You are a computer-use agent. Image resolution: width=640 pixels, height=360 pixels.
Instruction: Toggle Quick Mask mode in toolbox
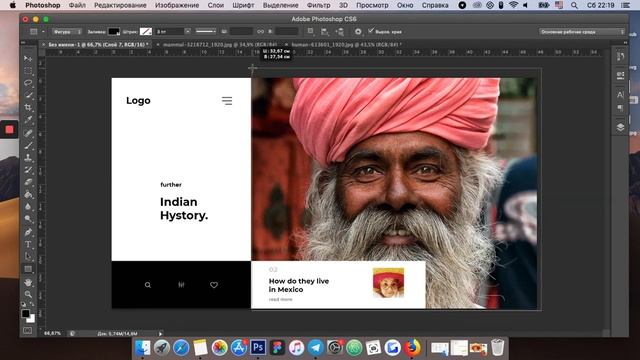pos(27,330)
